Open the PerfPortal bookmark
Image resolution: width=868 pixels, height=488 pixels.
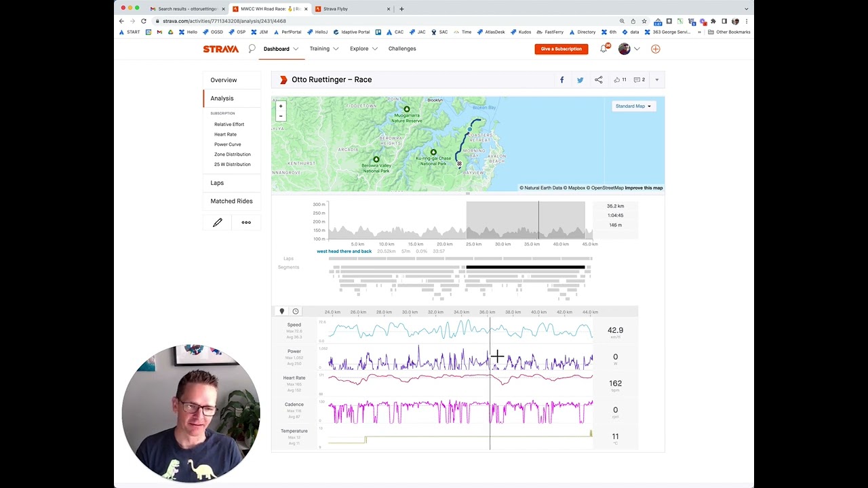[288, 32]
